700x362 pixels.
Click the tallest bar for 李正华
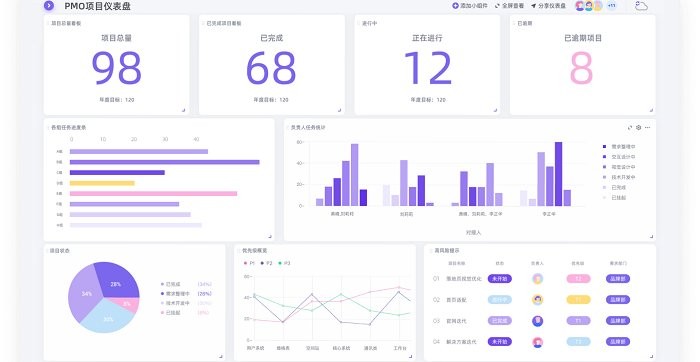click(x=558, y=174)
